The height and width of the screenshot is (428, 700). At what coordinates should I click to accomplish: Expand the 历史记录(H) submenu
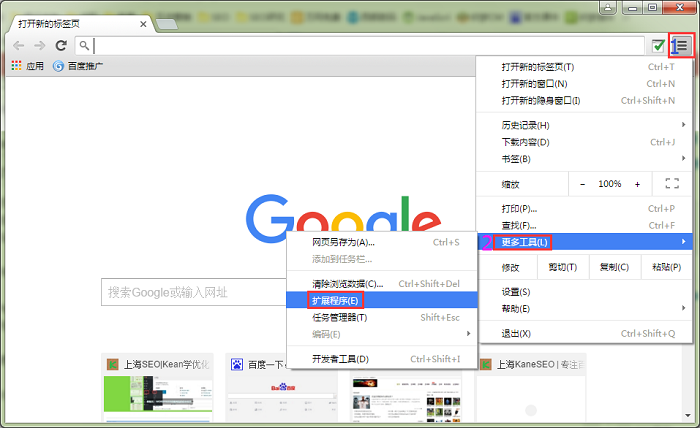(x=584, y=125)
